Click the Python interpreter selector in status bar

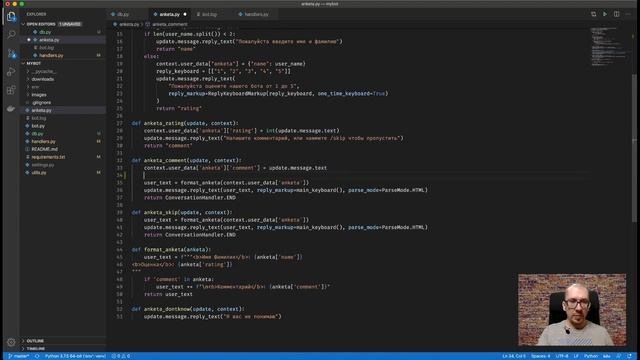(75, 356)
